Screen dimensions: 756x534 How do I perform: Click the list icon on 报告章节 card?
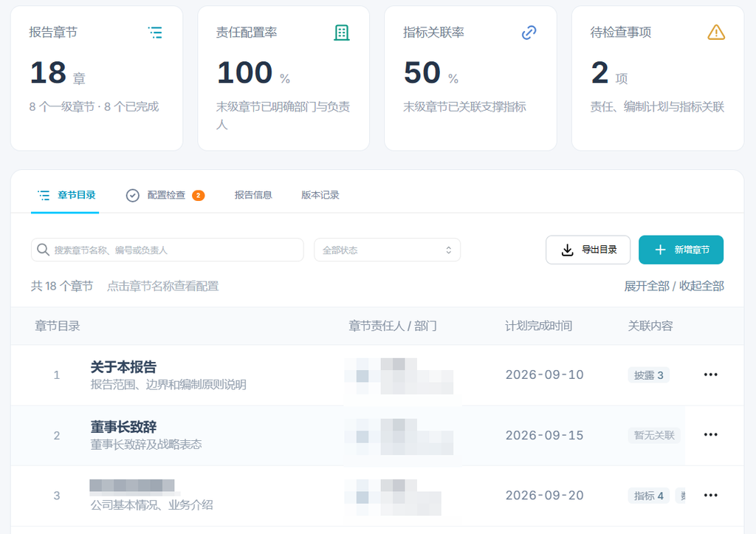coord(155,32)
